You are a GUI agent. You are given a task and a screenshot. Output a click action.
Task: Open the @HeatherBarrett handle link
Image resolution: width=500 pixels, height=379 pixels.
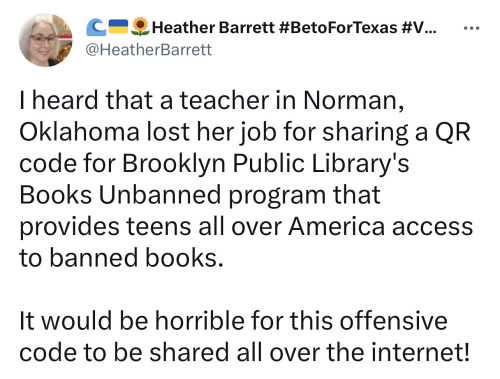point(149,50)
